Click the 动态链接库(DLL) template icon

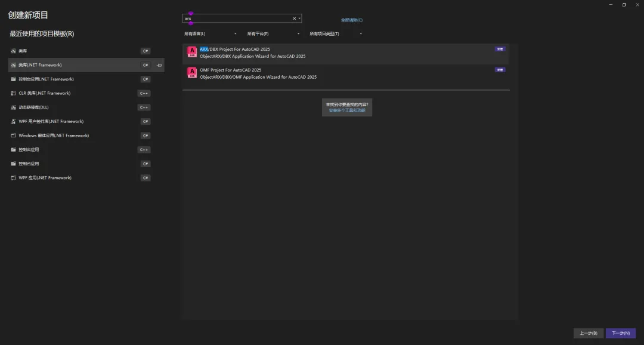(13, 107)
